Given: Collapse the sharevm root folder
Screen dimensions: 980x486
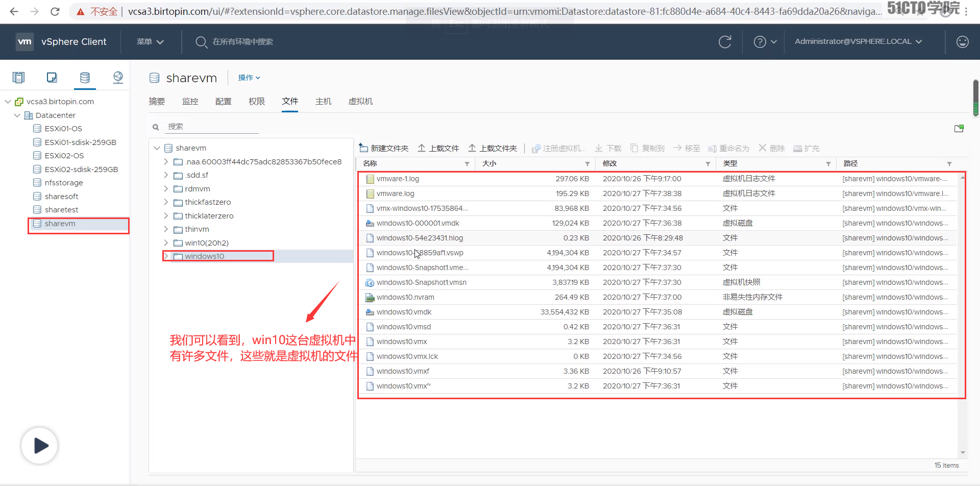Looking at the screenshot, I should tap(157, 148).
